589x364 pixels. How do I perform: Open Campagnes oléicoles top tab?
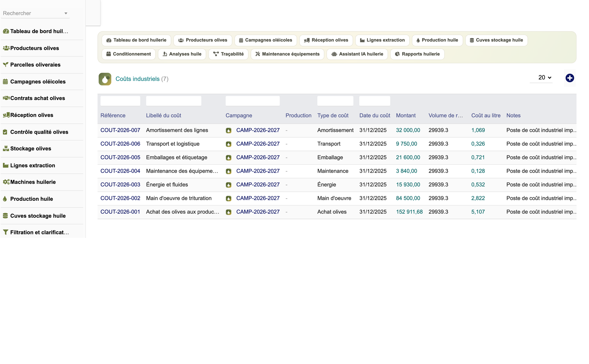click(265, 40)
